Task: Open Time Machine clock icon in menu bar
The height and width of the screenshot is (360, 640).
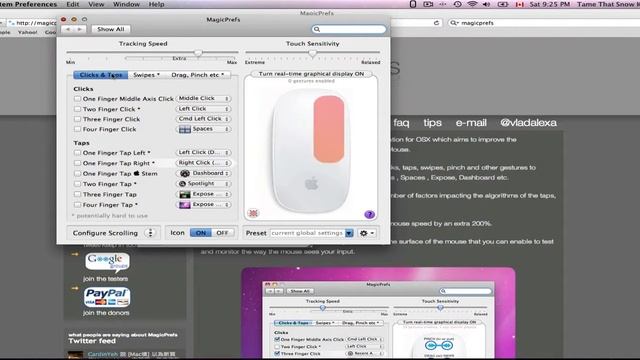Action: pos(458,4)
